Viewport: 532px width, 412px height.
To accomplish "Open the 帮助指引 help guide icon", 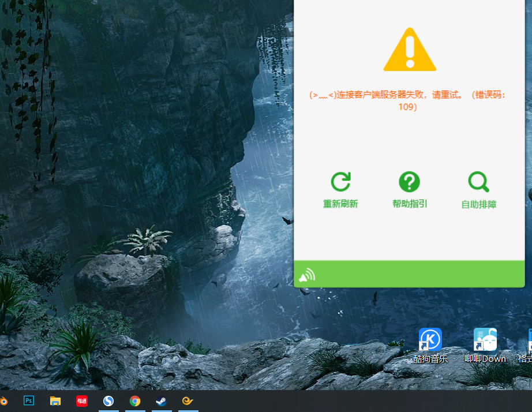I will (409, 181).
